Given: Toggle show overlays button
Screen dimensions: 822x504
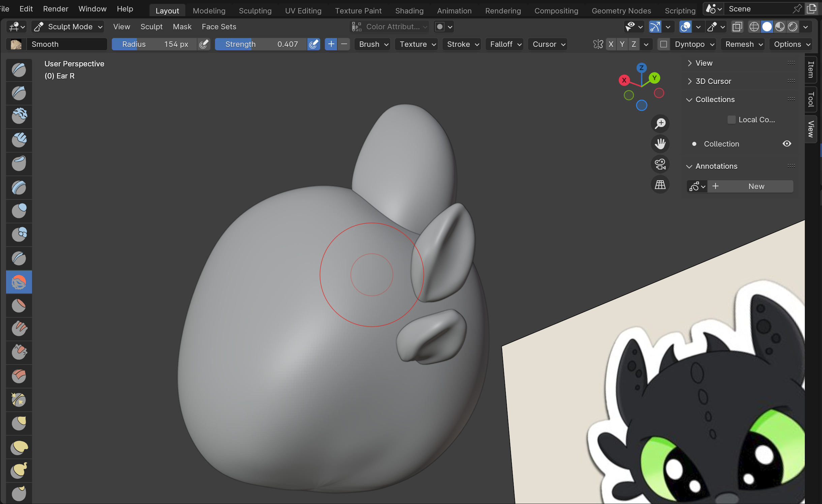Looking at the screenshot, I should (685, 27).
